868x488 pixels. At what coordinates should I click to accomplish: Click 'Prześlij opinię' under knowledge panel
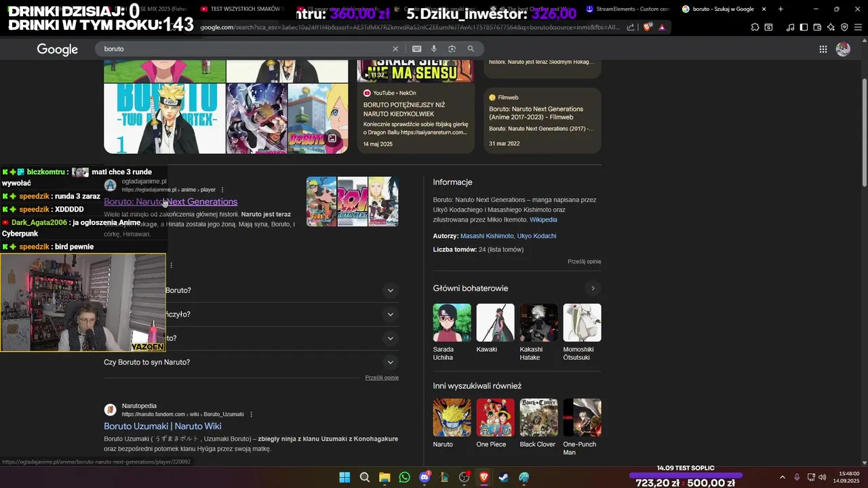tap(585, 262)
